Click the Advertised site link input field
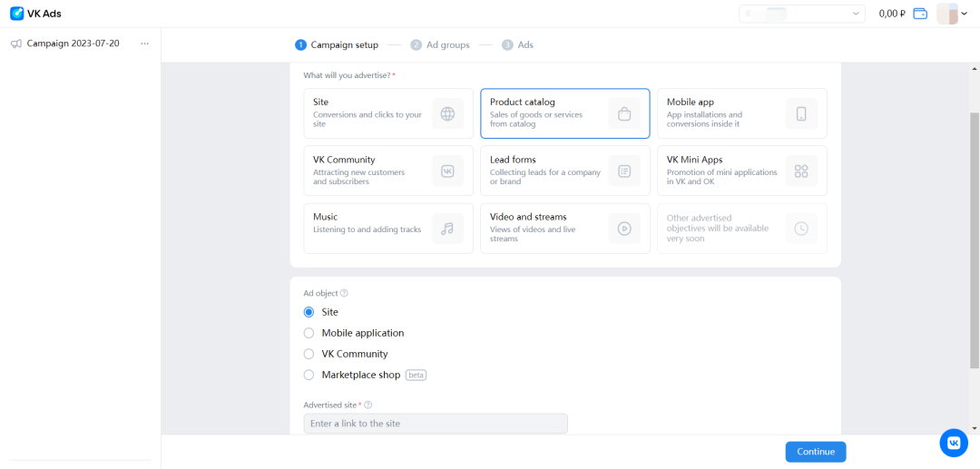 click(436, 424)
